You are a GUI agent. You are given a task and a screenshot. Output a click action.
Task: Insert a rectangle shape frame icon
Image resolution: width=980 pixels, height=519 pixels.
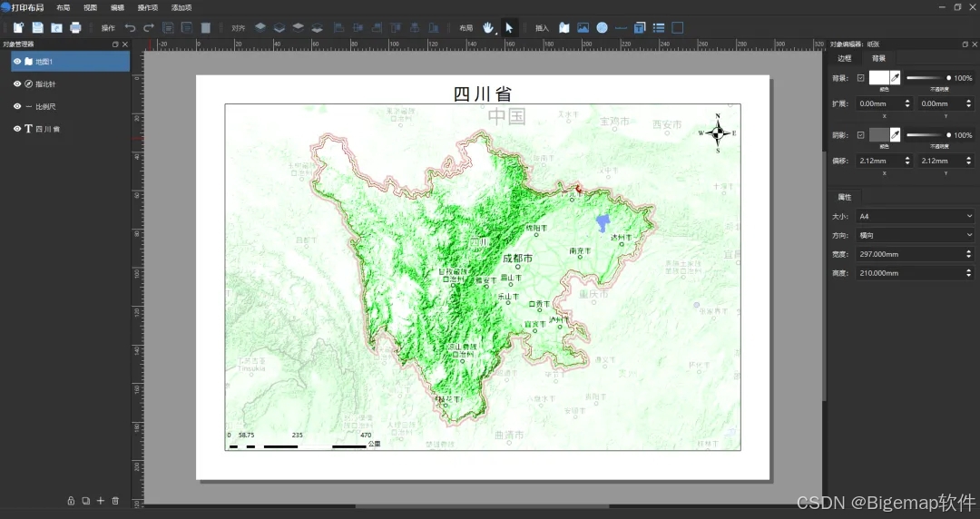click(678, 27)
